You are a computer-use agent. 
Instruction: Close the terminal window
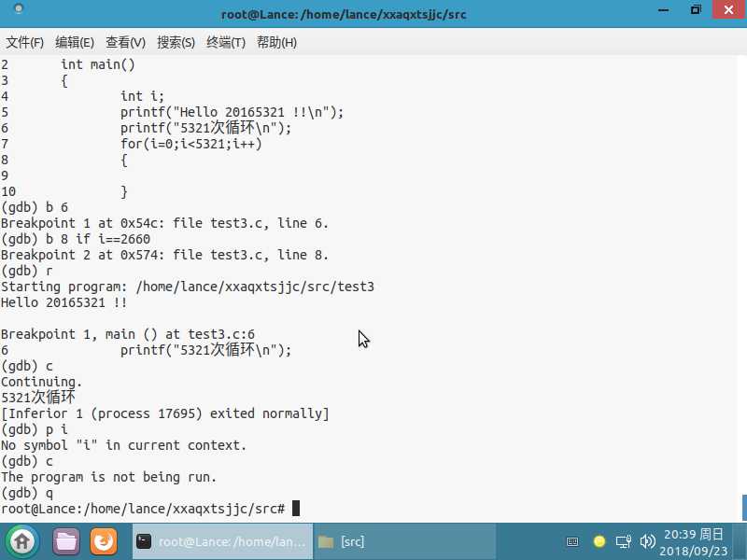(728, 9)
